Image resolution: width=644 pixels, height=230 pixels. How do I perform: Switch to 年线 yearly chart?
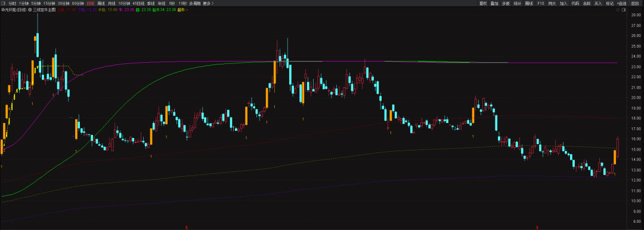[x=162, y=4]
